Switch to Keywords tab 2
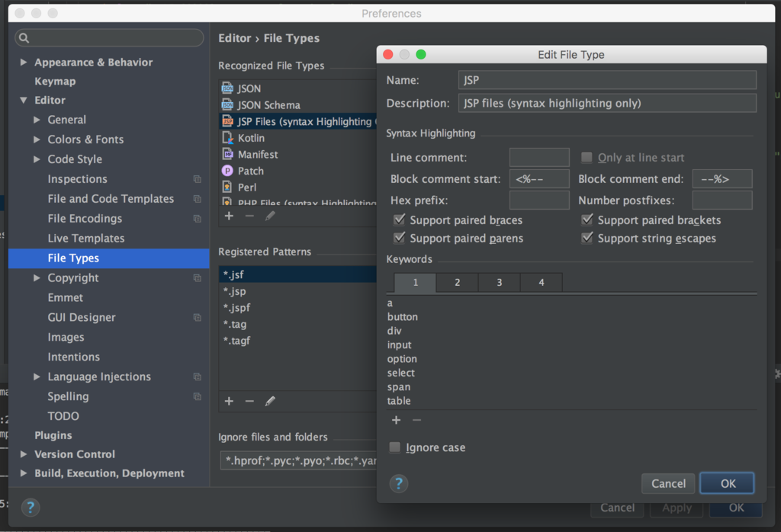The image size is (781, 532). tap(456, 282)
